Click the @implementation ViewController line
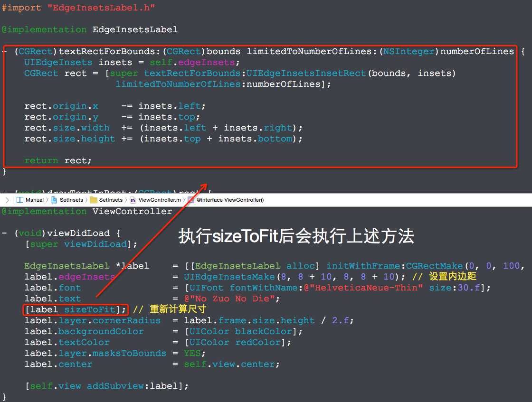Image resolution: width=532 pixels, height=402 pixels. click(x=86, y=211)
